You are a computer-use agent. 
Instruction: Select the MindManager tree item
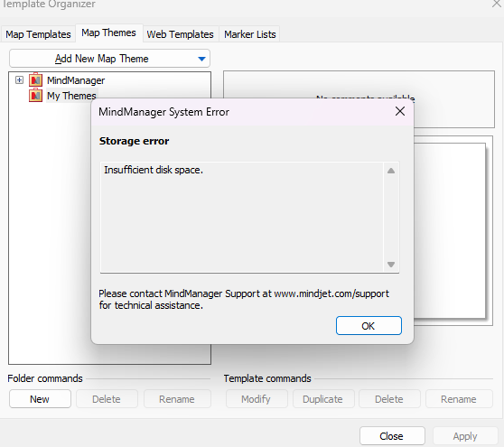pos(76,80)
